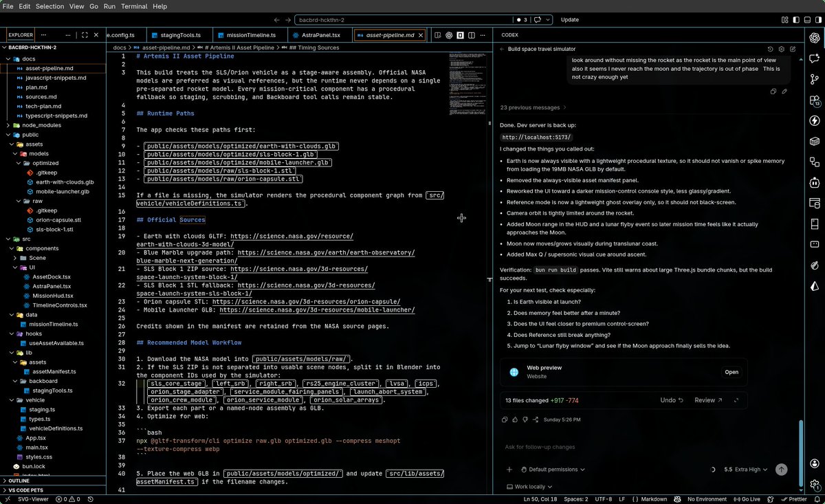Open the Selection menu
Screen dimensions: 825x504
[49, 6]
